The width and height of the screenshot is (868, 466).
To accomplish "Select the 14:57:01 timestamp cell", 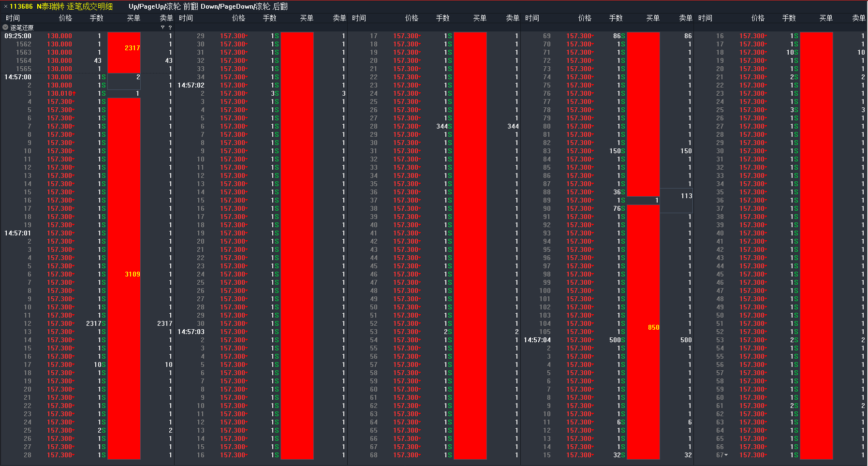I will (x=18, y=233).
